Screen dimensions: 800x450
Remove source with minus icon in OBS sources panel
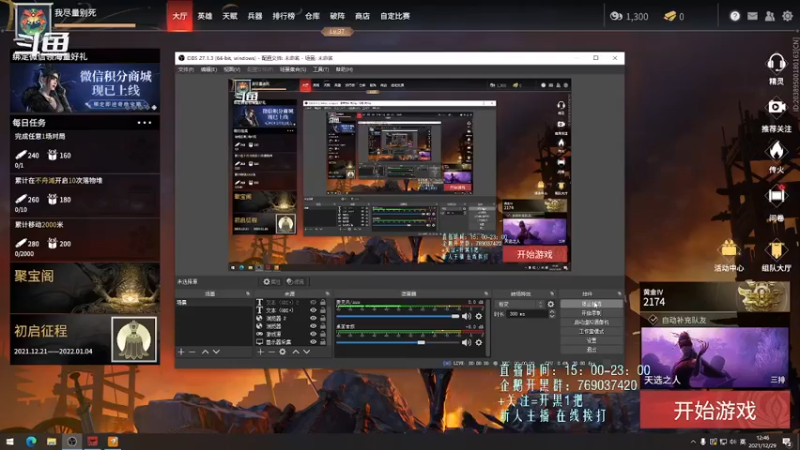pyautogui.click(x=271, y=352)
